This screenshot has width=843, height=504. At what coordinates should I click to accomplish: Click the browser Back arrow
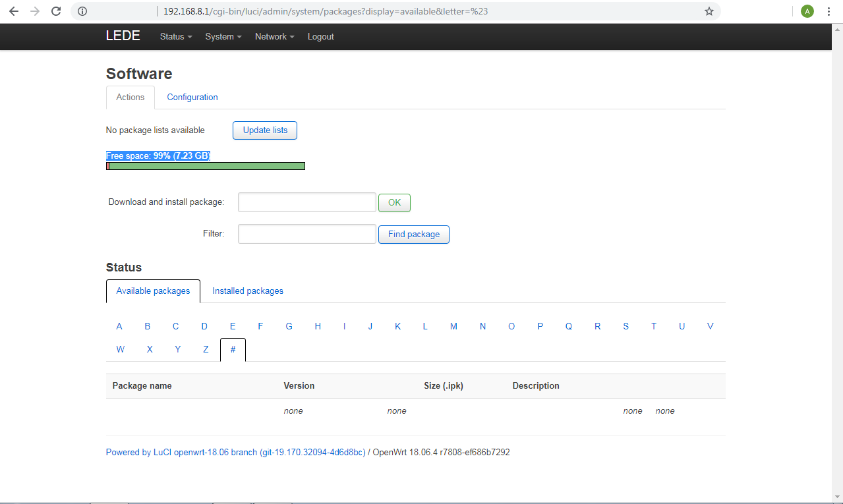tap(14, 11)
